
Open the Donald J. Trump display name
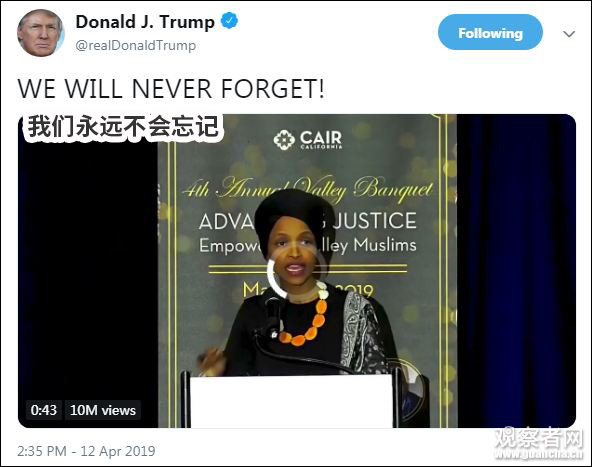tap(145, 22)
